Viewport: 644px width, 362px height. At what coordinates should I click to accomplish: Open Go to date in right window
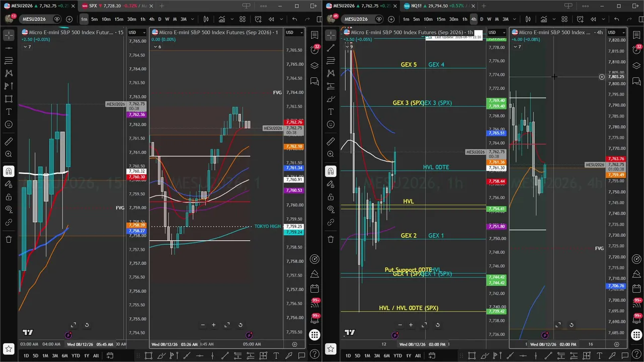coord(431,356)
